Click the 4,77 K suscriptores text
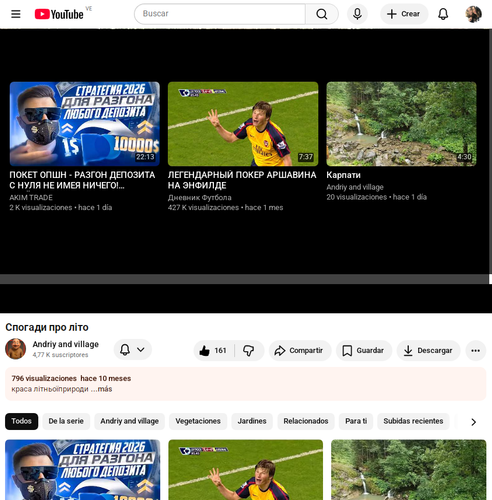The height and width of the screenshot is (500, 492). (60, 355)
